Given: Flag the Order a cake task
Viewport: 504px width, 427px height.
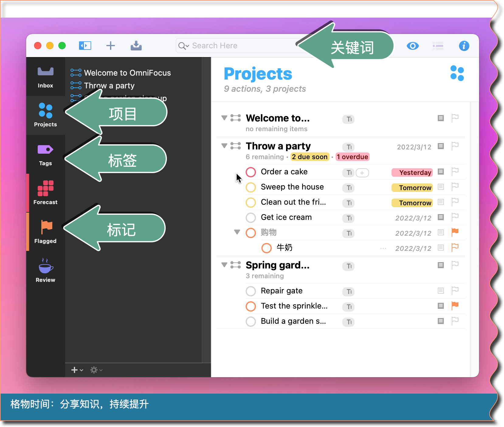Looking at the screenshot, I should (455, 172).
